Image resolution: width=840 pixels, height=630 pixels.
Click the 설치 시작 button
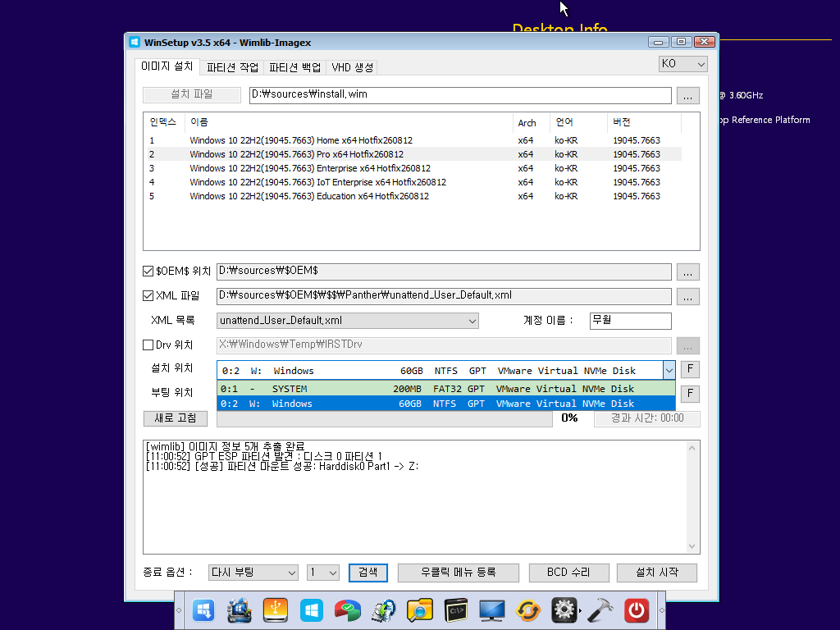coord(657,572)
